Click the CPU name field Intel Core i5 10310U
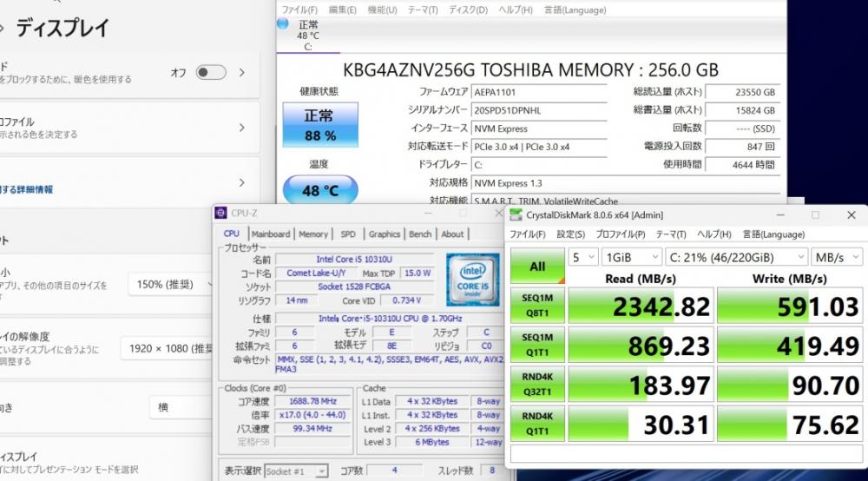 click(x=354, y=259)
